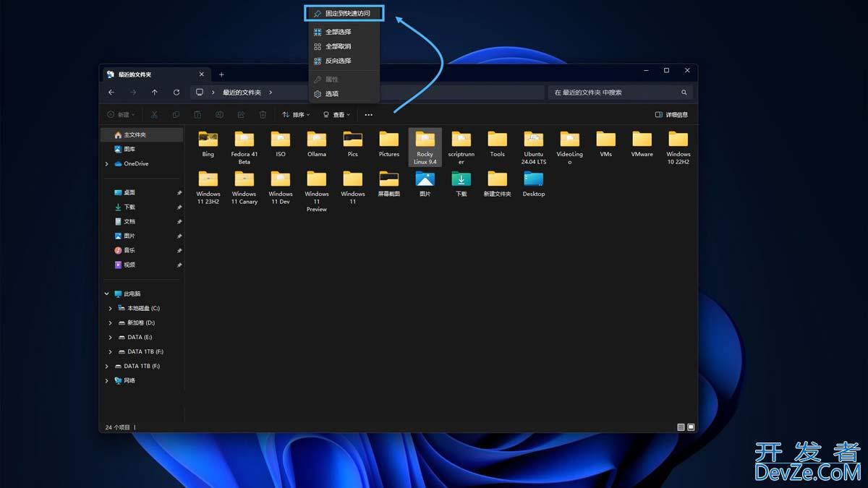The width and height of the screenshot is (868, 488).
Task: Select the VMware folder
Action: 642,144
